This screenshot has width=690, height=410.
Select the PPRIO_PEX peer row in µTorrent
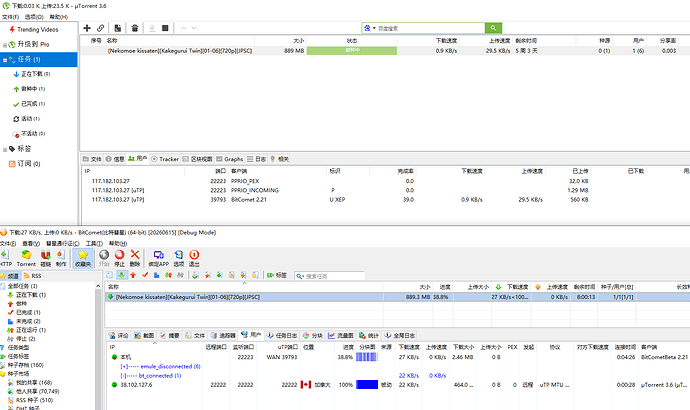pyautogui.click(x=385, y=181)
